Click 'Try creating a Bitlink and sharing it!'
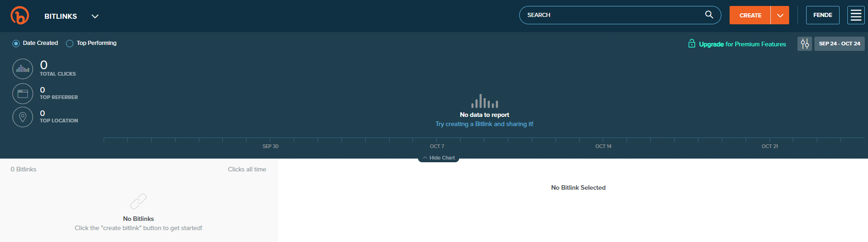Image resolution: width=868 pixels, height=242 pixels. [x=484, y=124]
